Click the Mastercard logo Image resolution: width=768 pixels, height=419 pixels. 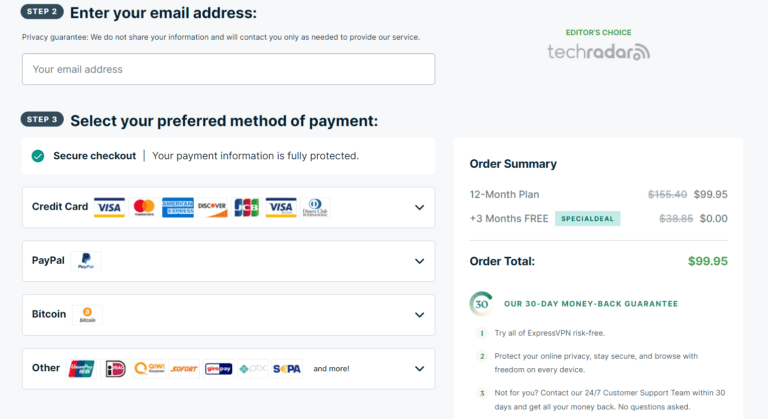point(144,207)
